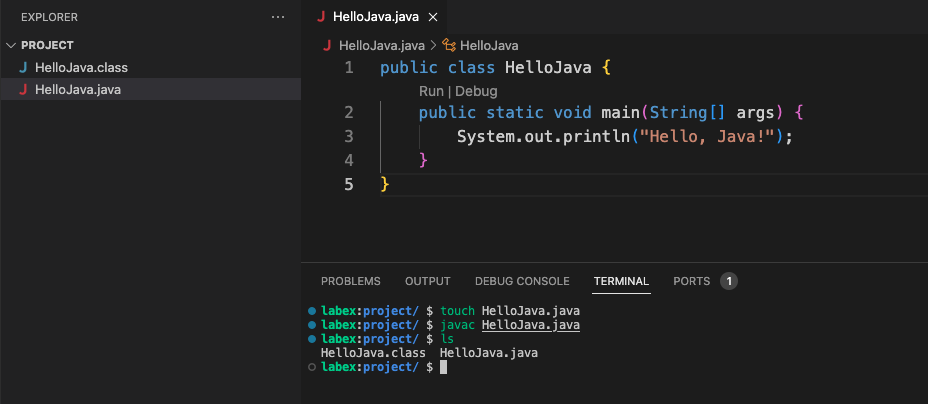Screen dimensions: 928x404
Task: Click the HelloJava class name in code
Action: click(x=548, y=67)
